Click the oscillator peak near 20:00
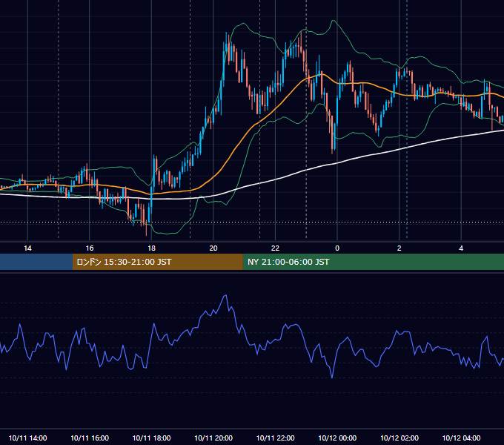504x445 pixels. coord(225,295)
